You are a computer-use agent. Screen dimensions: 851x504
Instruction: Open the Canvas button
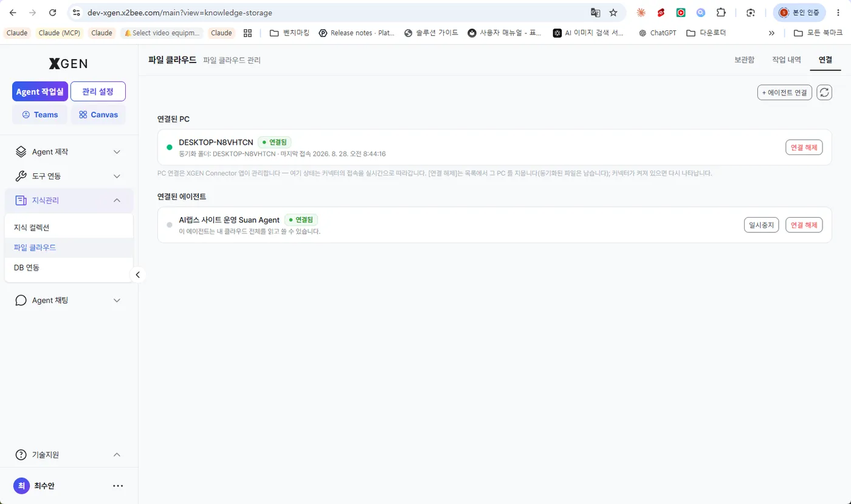(x=98, y=114)
